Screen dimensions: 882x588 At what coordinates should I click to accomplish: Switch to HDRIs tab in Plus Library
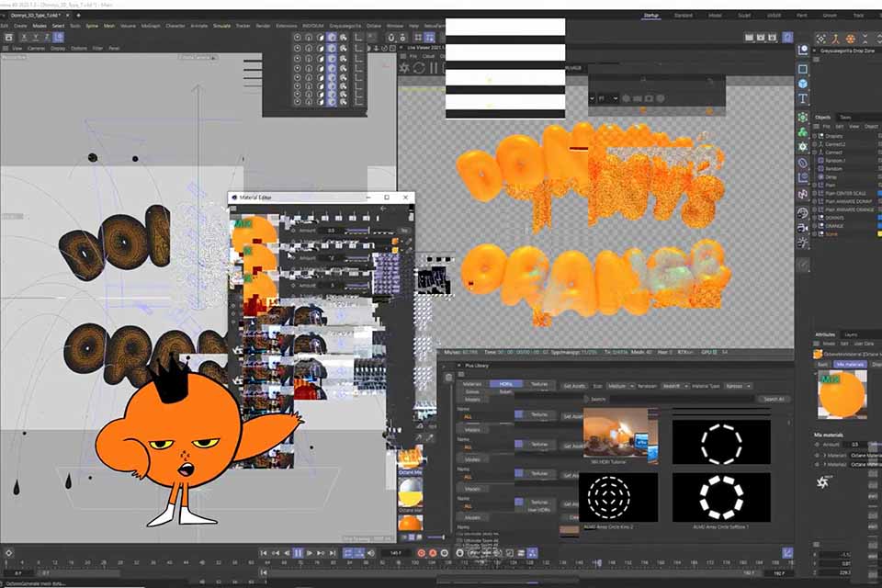[505, 384]
